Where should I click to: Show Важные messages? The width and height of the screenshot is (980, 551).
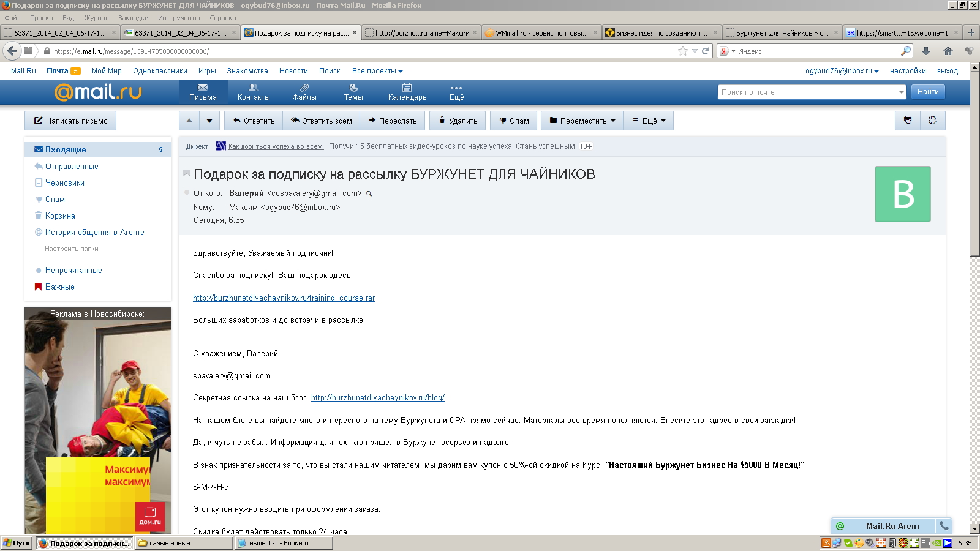point(60,287)
